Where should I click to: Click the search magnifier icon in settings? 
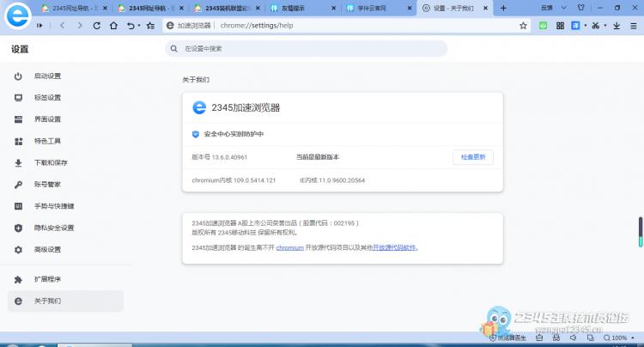pos(174,48)
